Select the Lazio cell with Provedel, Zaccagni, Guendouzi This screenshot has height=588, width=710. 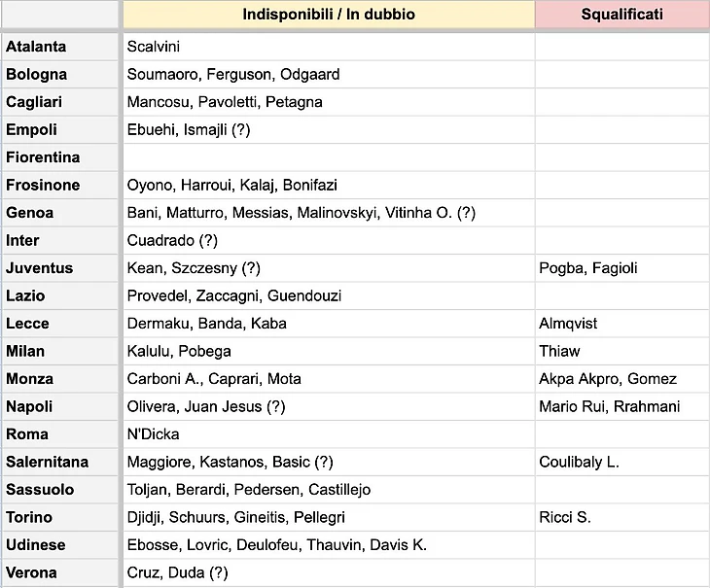(329, 295)
